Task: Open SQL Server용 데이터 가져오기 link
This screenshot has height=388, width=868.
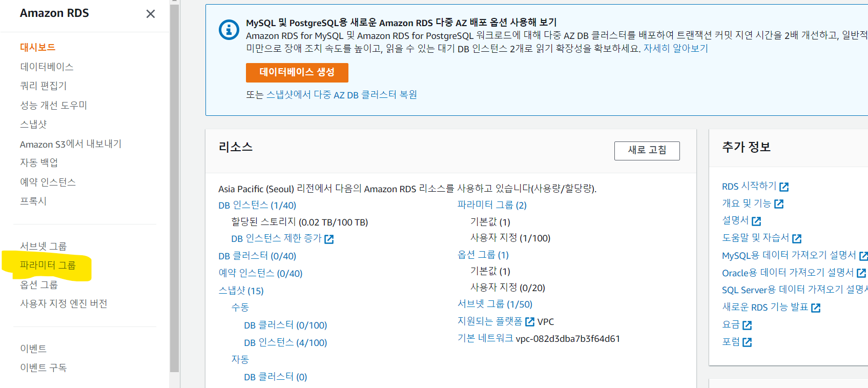Action: tap(795, 290)
